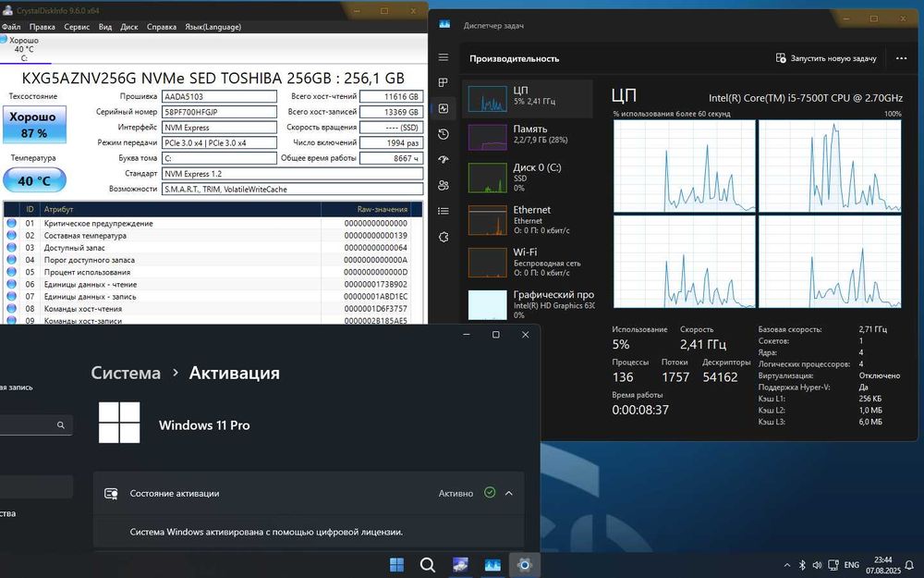Click the activation status icon next to Состояние активации

(111, 494)
